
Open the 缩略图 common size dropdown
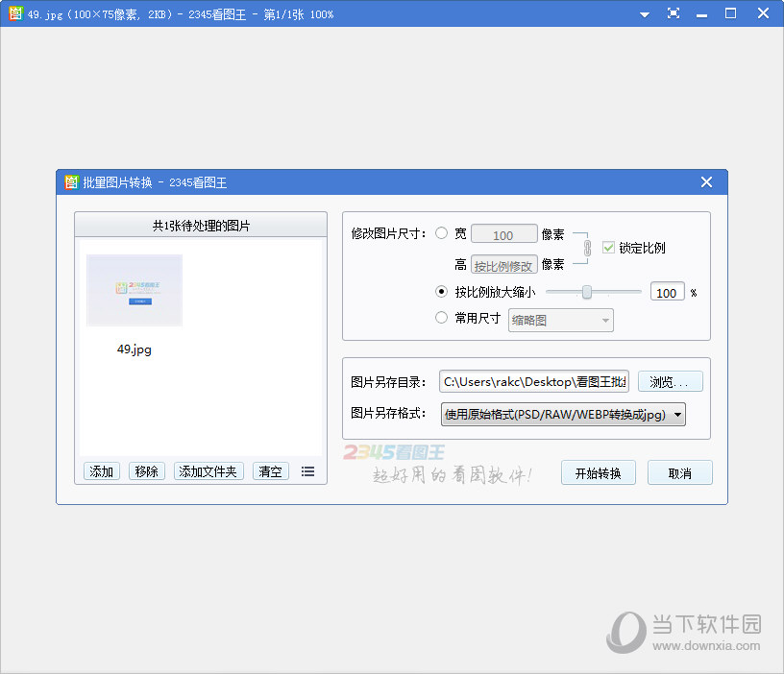tap(560, 320)
